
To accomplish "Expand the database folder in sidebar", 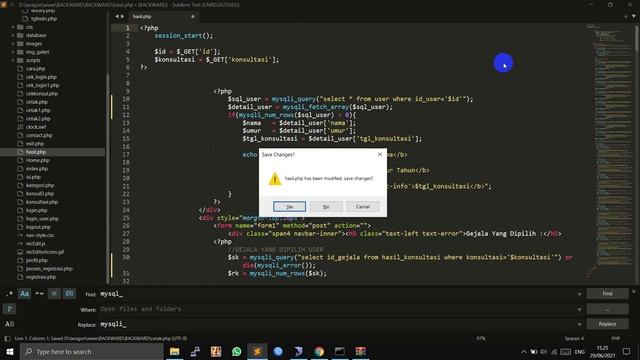I will [x=13, y=36].
